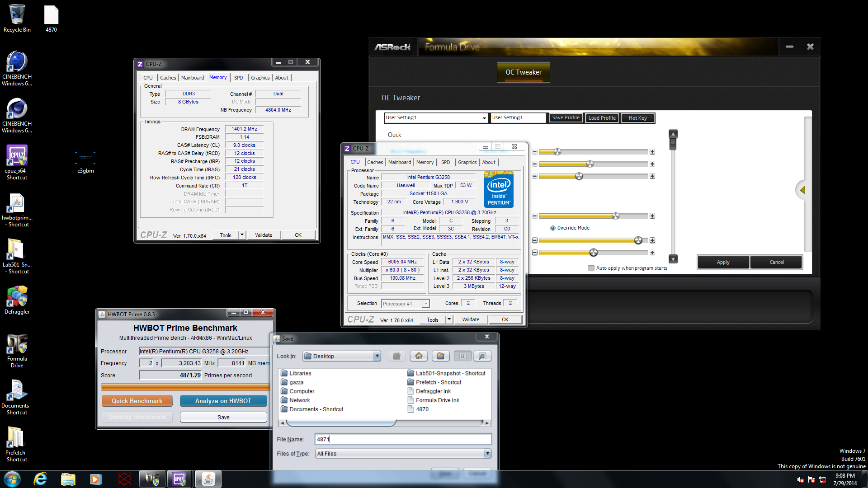Viewport: 868px width, 488px height.
Task: Select the 4870 file in Save dialog list
Action: [418, 409]
